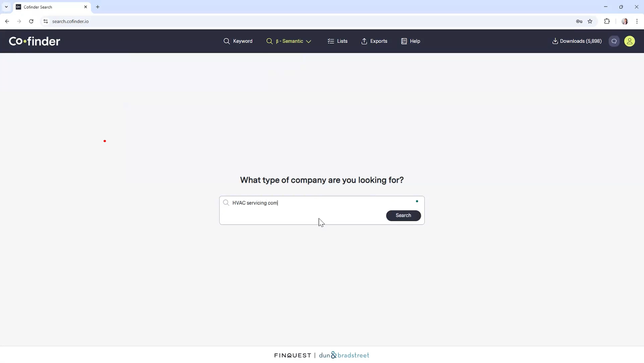This screenshot has height=363, width=644.
Task: Go forward in browser history
Action: click(x=19, y=21)
